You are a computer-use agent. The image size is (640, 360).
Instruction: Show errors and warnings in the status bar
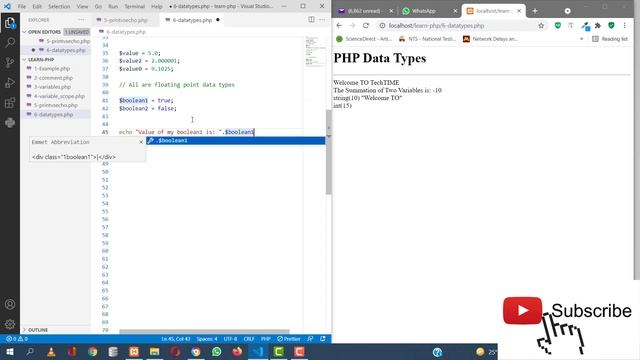(x=17, y=339)
